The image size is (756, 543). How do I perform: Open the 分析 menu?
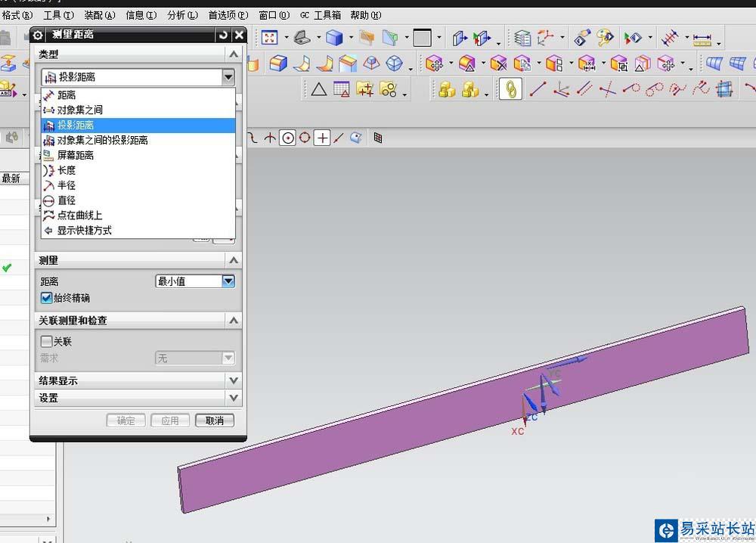(x=182, y=15)
